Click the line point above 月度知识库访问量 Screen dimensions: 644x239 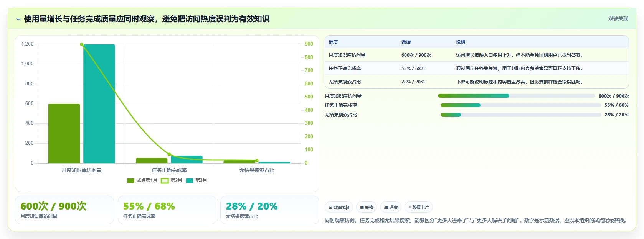tap(82, 44)
